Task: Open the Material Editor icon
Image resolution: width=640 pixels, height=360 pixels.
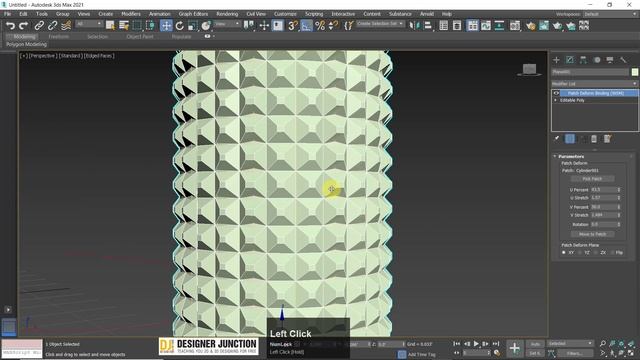Action: [x=515, y=26]
